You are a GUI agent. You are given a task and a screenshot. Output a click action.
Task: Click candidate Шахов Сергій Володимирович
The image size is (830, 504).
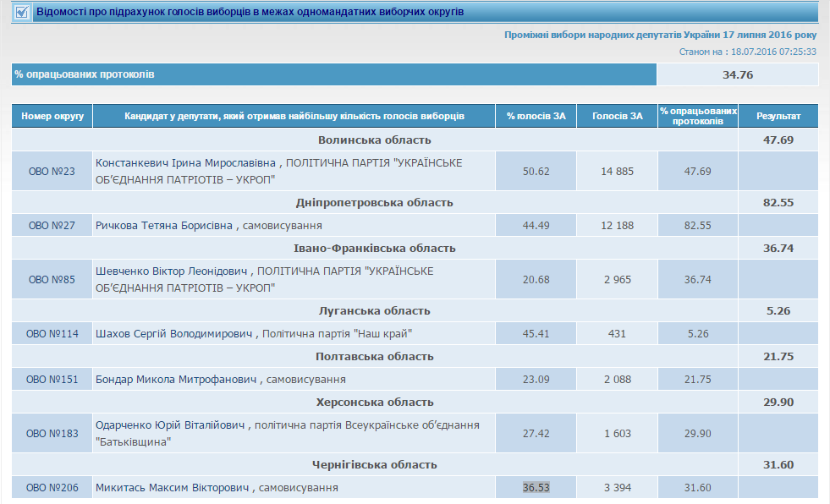(x=174, y=334)
